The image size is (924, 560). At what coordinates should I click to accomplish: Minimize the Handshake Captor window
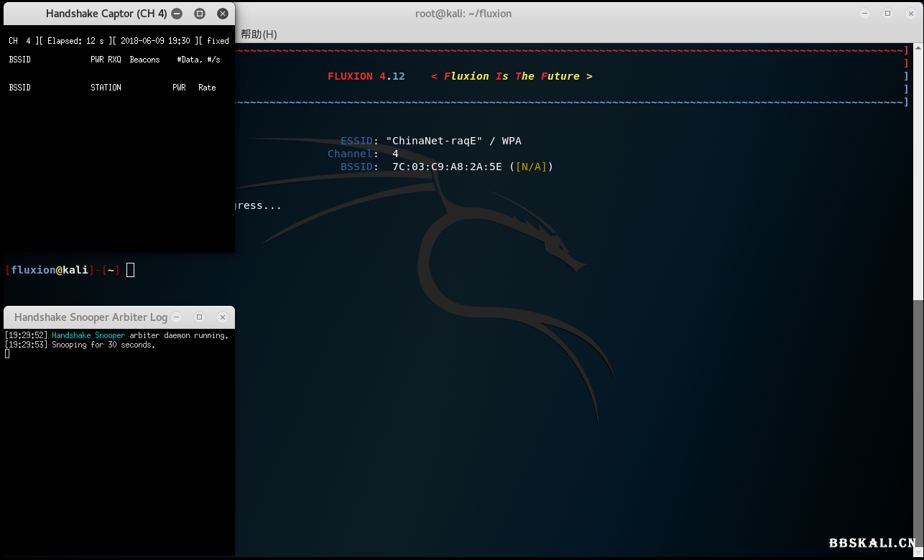click(177, 14)
